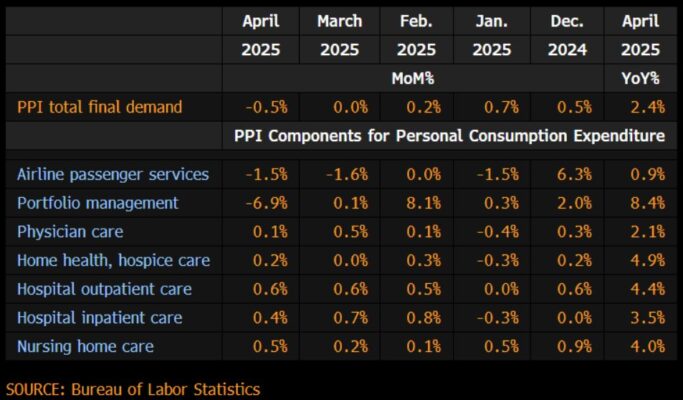
Task: Click the Portfolio management row label
Action: pos(98,203)
